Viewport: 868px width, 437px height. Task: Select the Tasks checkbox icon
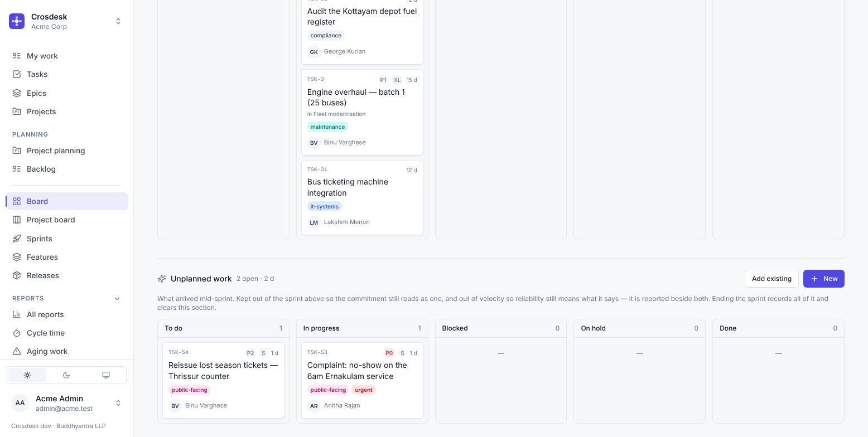17,74
